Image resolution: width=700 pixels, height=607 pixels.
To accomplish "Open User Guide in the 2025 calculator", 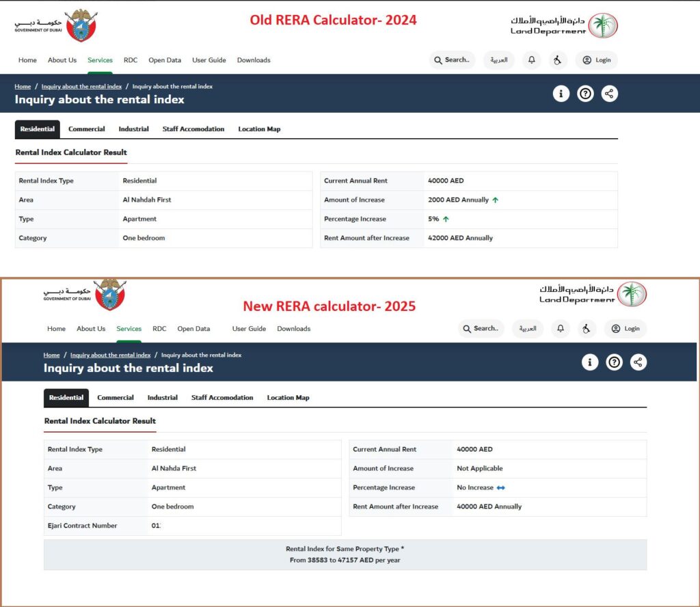I will click(249, 329).
